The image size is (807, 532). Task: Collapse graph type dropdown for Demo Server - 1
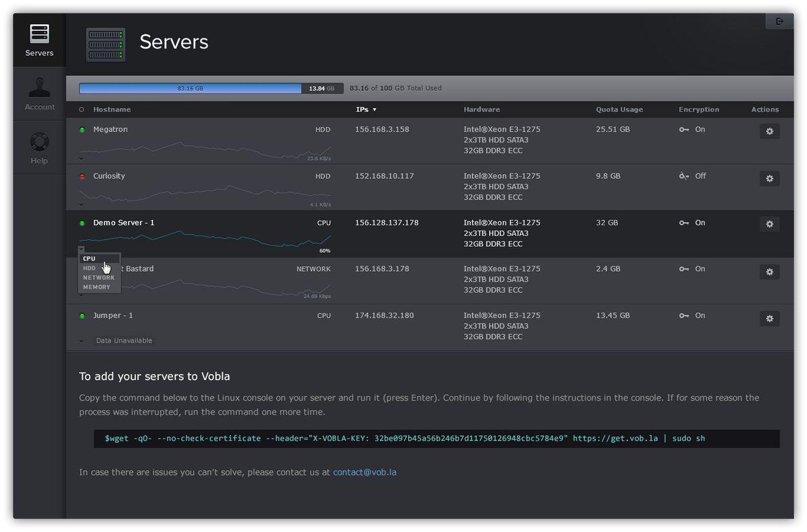click(81, 250)
